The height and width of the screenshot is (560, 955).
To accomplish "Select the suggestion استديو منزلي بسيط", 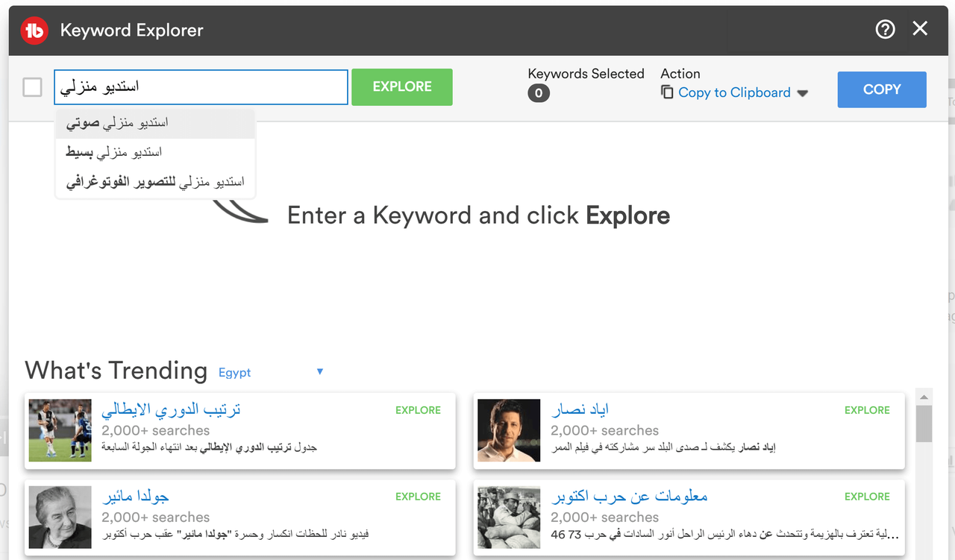I will click(155, 151).
